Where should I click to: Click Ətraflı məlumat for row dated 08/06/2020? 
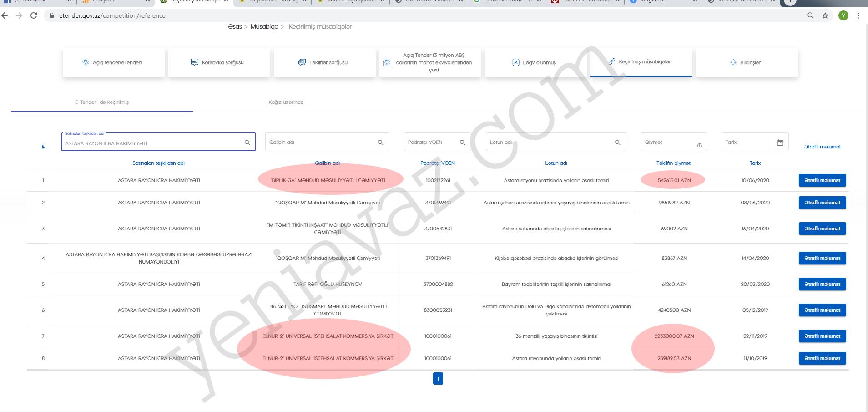click(x=823, y=203)
